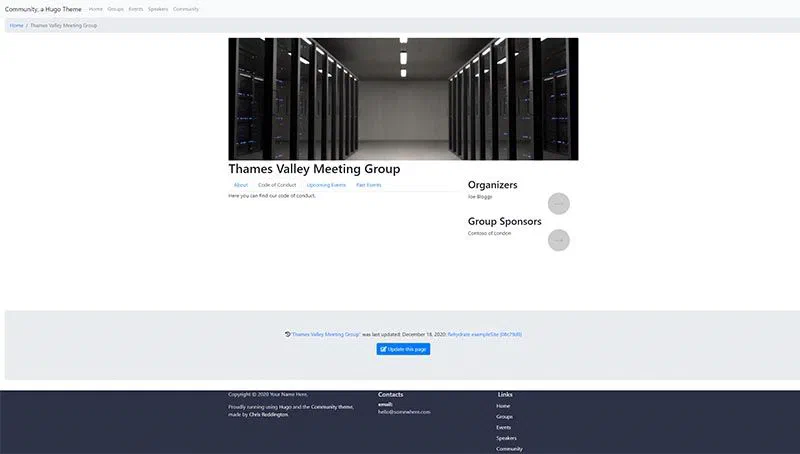The width and height of the screenshot is (800, 454).
Task: Click the 'Here you can find our code of conduct' text
Action: [272, 196]
